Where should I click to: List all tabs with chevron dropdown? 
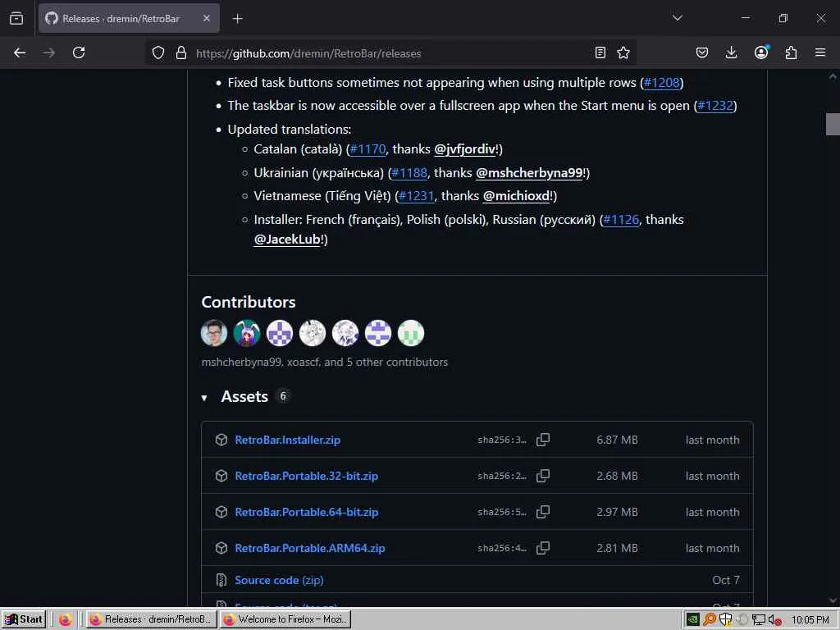[x=677, y=18]
